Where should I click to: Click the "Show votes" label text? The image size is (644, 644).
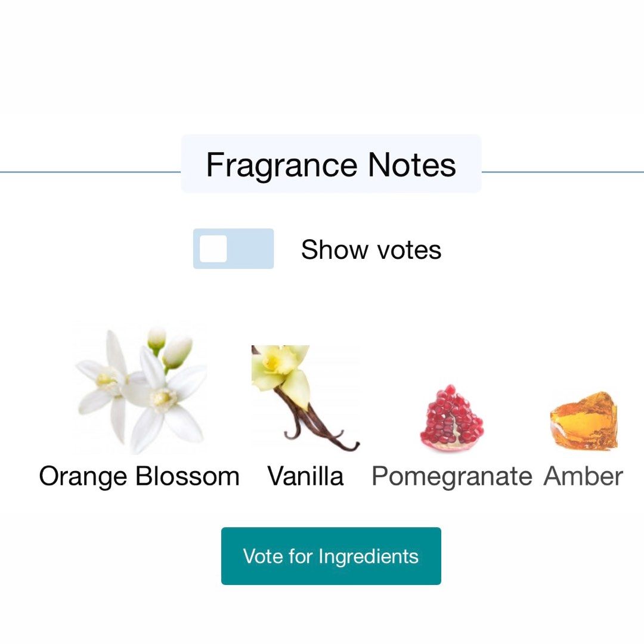371,249
